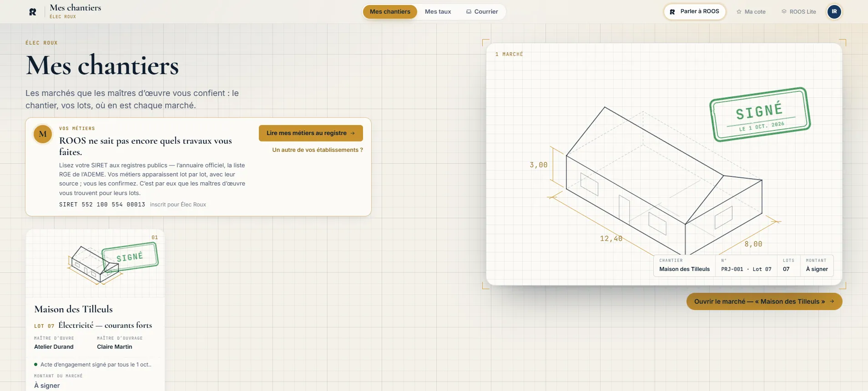The height and width of the screenshot is (391, 868).
Task: Open the Parler à ROOS button
Action: tap(695, 12)
